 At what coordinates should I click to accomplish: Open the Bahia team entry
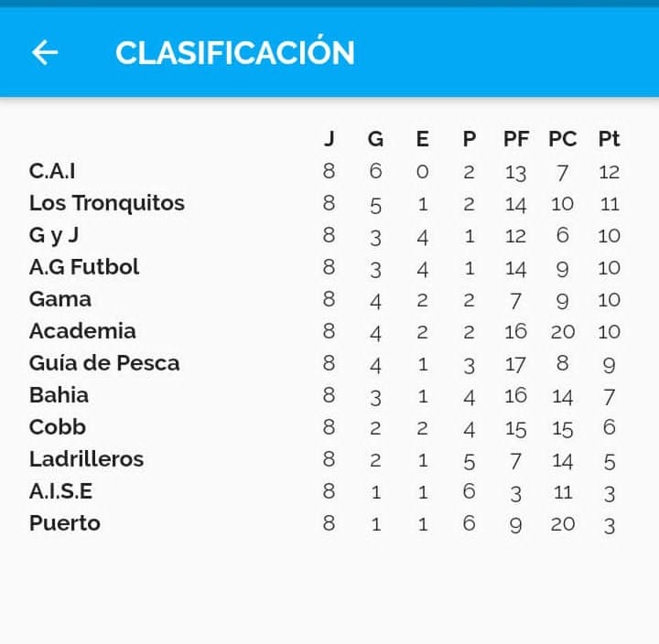(x=59, y=395)
